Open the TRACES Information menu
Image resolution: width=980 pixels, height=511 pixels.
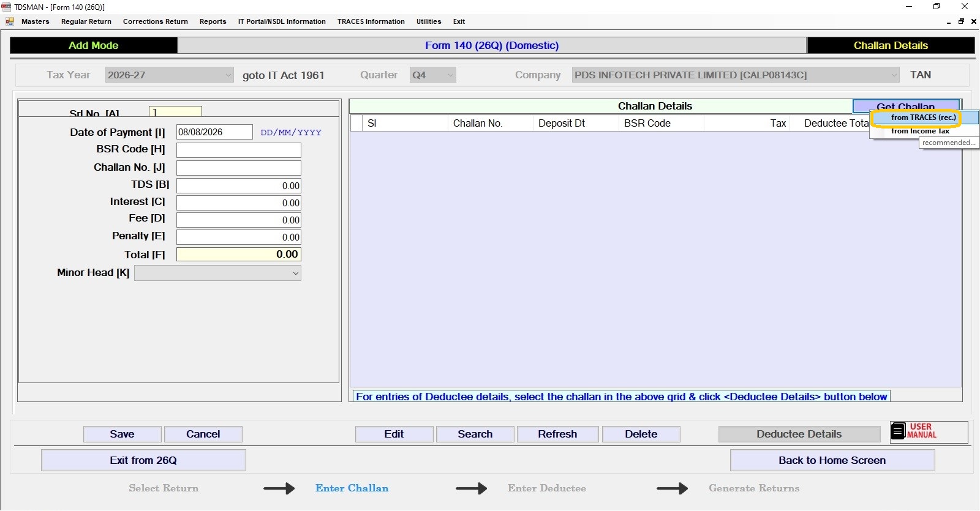click(x=371, y=21)
